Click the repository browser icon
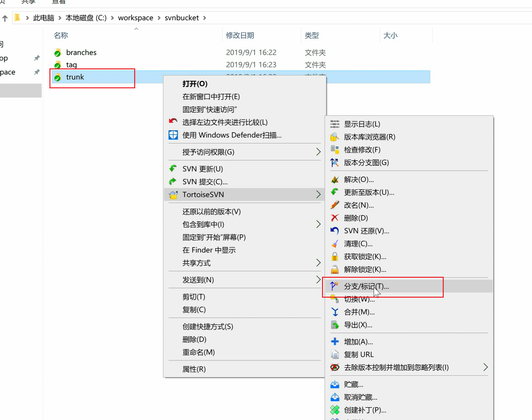This screenshot has width=532, height=420. coord(335,137)
